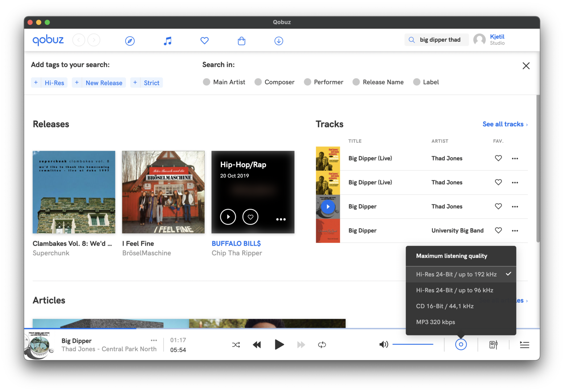Open the shopping bag Purchases icon
Image resolution: width=564 pixels, height=392 pixels.
click(242, 41)
